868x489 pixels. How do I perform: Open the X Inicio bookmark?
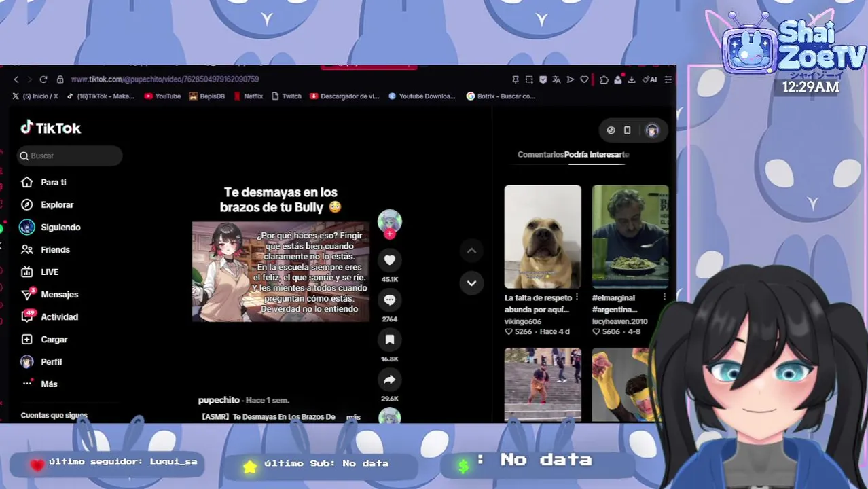pos(35,96)
